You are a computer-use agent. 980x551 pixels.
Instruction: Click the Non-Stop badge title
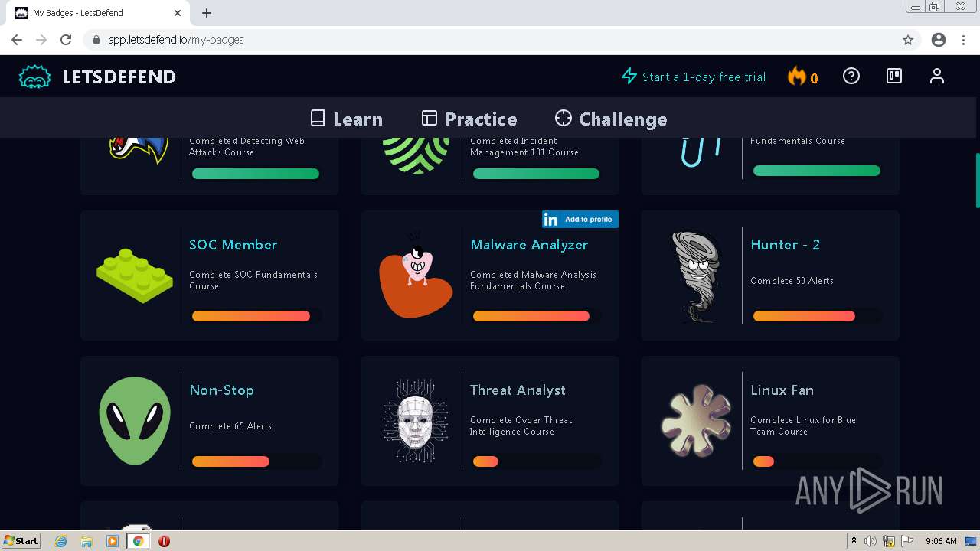pos(221,390)
